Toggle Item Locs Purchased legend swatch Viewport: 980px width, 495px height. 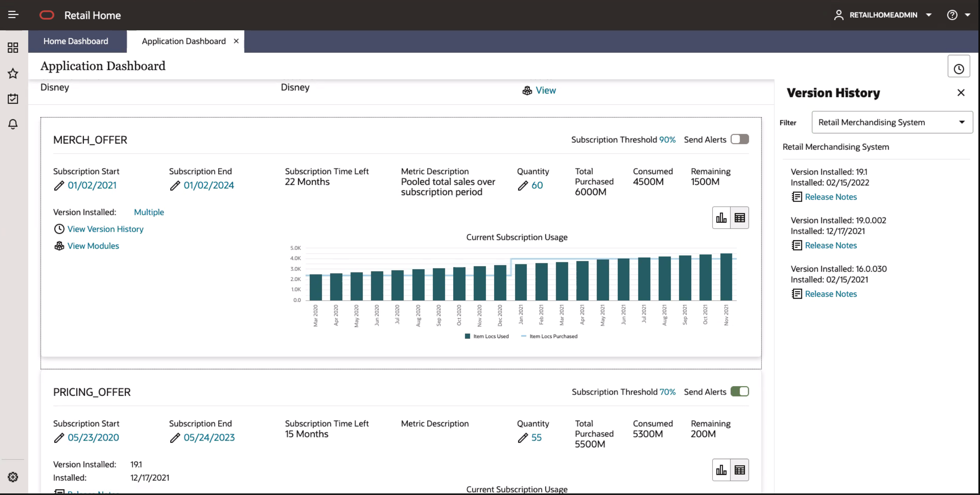[523, 336]
